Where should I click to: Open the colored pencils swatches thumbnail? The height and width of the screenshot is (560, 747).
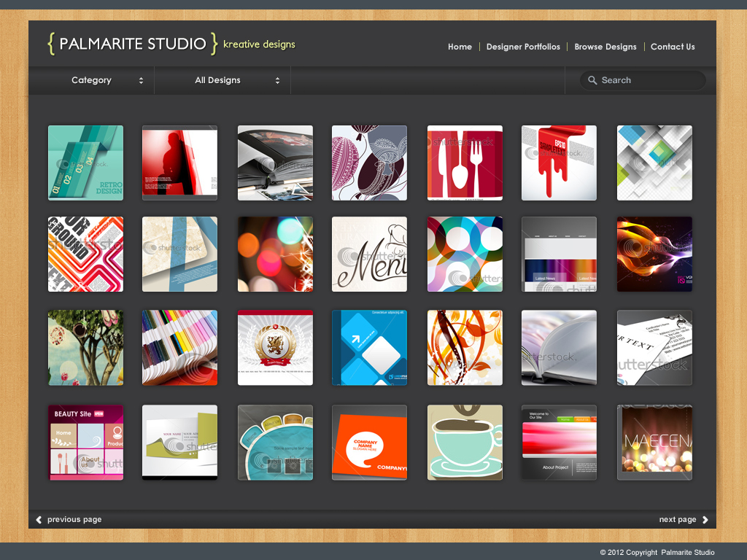tap(179, 348)
